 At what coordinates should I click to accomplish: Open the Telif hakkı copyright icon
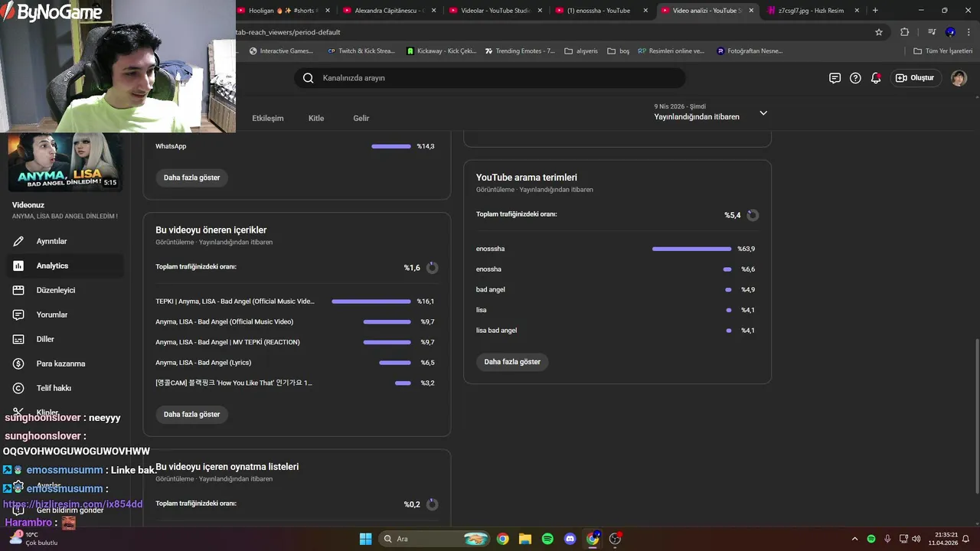[x=18, y=388]
